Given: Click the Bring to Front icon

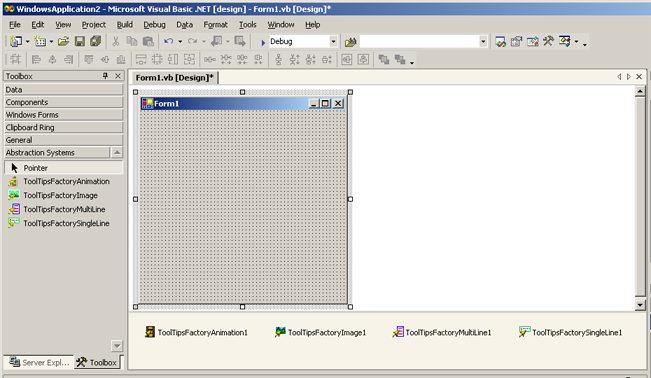Looking at the screenshot, I should click(384, 60).
